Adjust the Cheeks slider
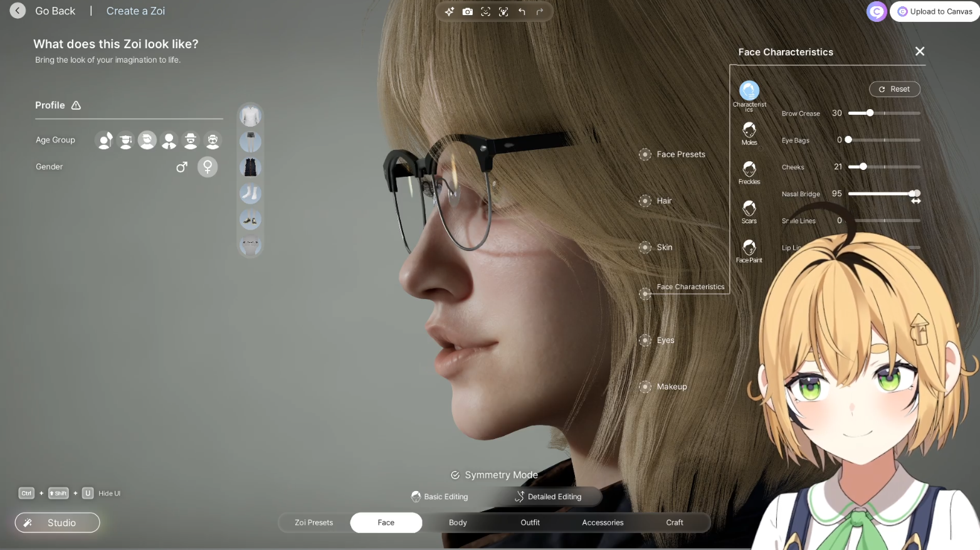This screenshot has height=550, width=980. point(884,167)
